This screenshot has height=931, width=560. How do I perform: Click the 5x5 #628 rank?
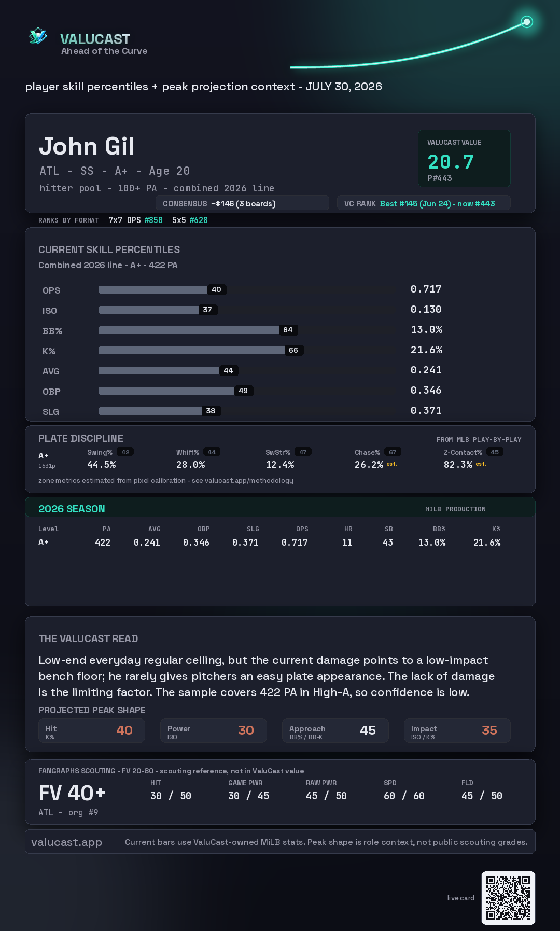[190, 220]
